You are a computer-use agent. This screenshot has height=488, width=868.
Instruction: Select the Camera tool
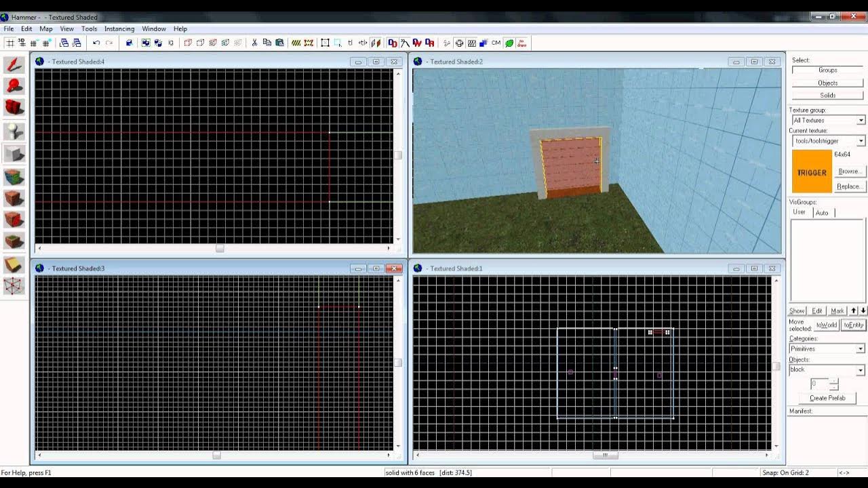pyautogui.click(x=14, y=107)
